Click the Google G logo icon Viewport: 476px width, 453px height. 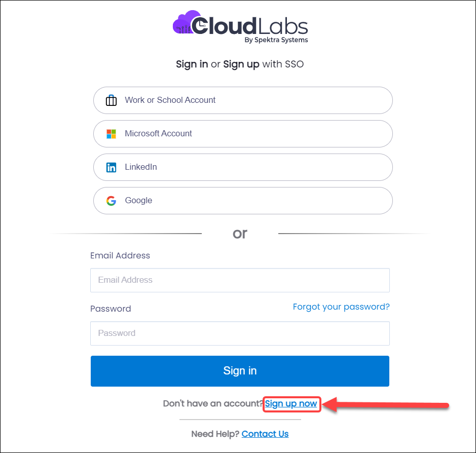(111, 201)
